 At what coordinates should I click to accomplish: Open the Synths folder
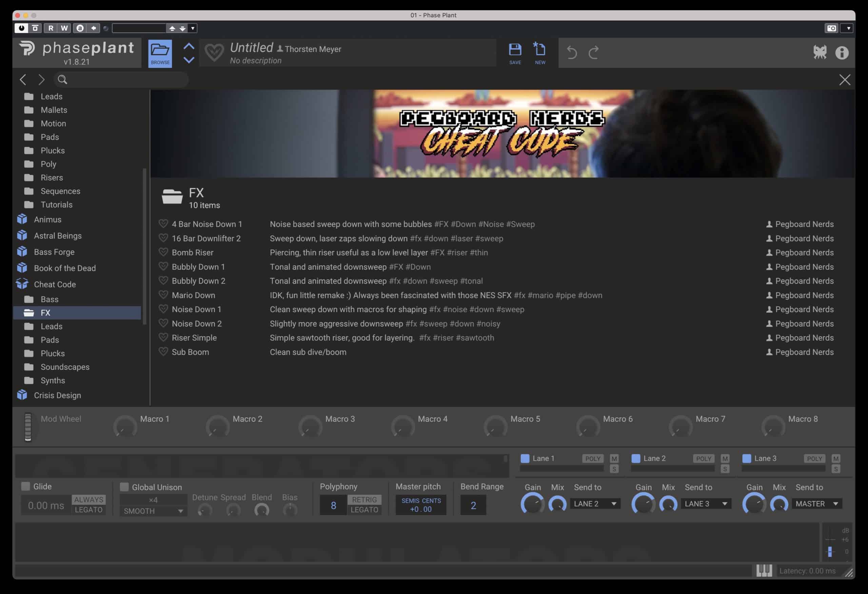coord(53,380)
